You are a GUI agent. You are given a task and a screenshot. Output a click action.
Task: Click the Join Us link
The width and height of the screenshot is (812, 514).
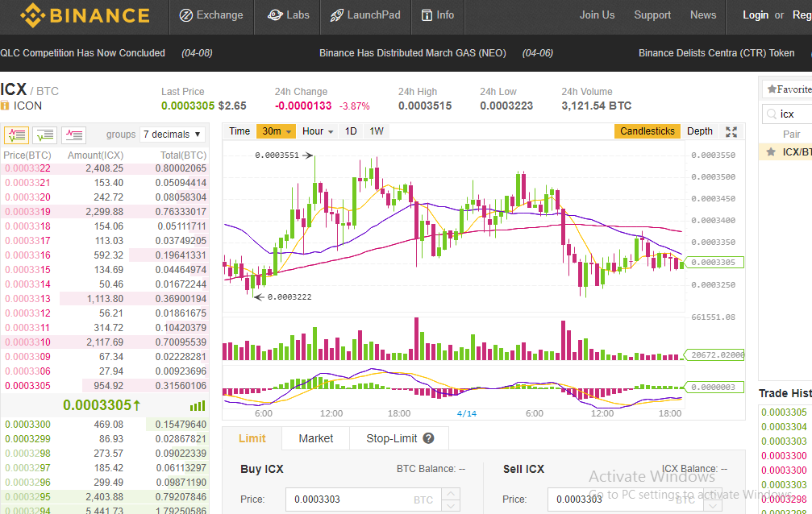point(597,15)
